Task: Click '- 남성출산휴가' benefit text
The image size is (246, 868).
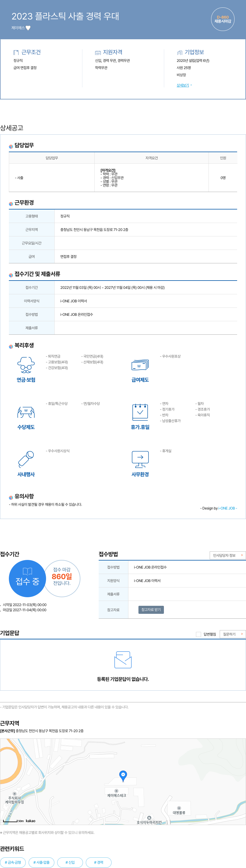Action: [x=170, y=420]
